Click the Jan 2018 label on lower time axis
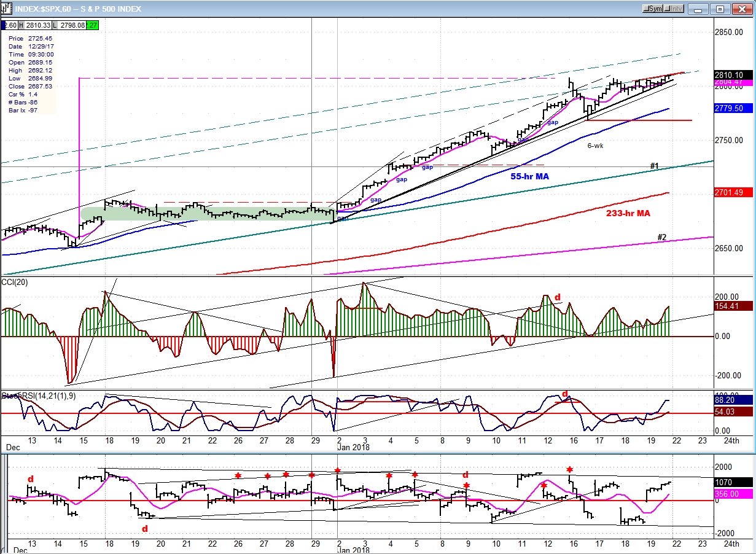This screenshot has width=756, height=554. [354, 552]
